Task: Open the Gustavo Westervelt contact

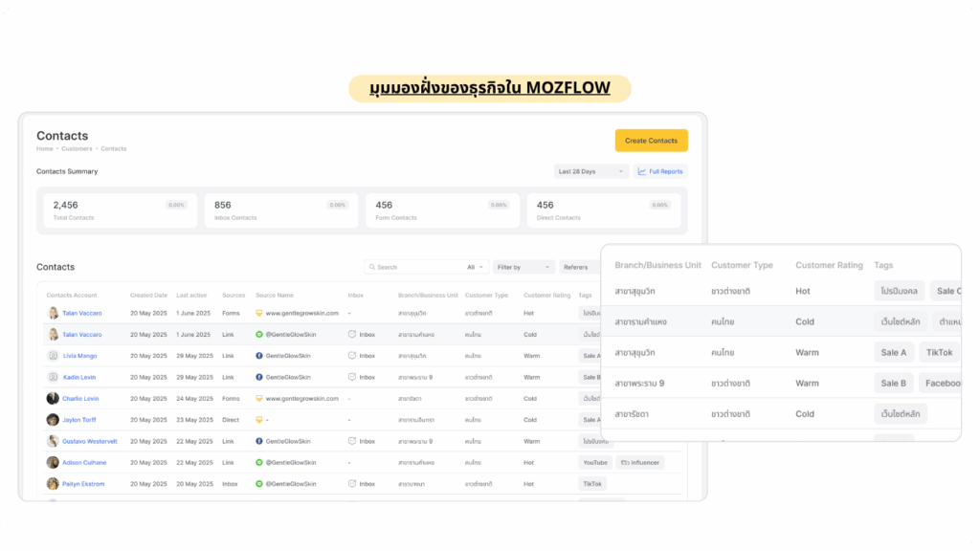Action: 90,441
